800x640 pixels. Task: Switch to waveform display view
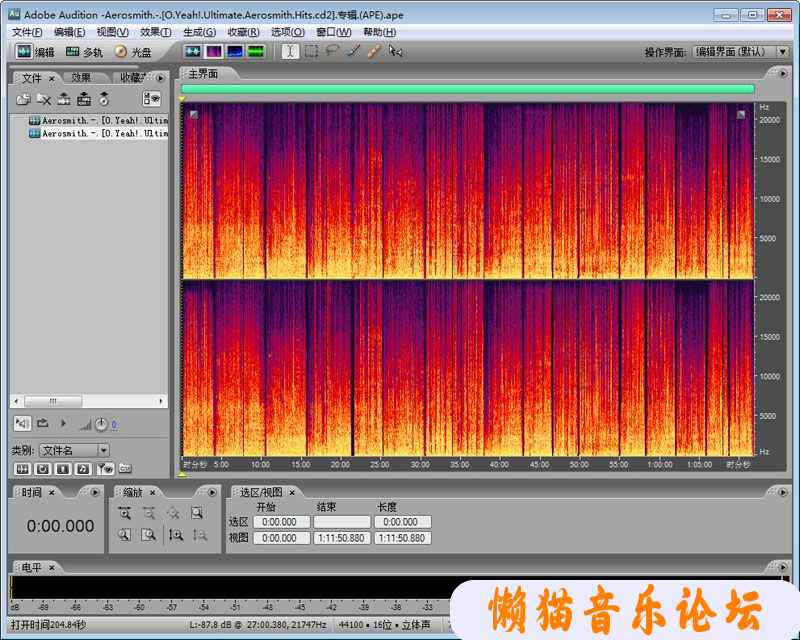[x=192, y=52]
